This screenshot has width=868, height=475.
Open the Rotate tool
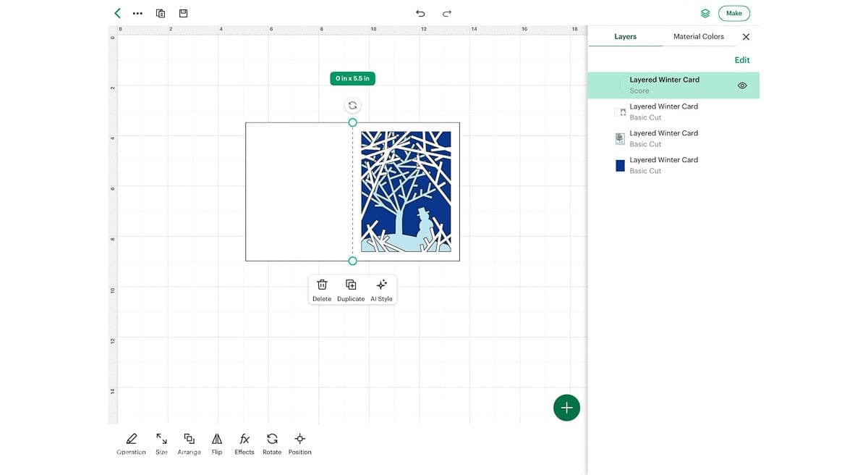pyautogui.click(x=272, y=444)
